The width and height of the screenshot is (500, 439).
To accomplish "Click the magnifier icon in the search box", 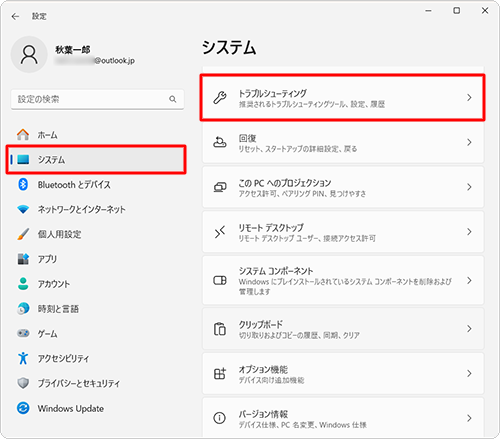I will [x=173, y=99].
